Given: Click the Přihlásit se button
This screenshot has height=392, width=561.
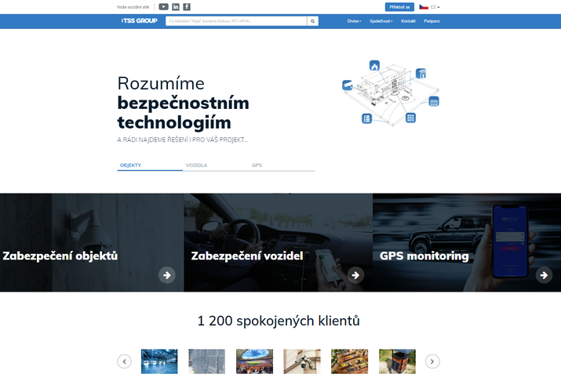Looking at the screenshot, I should [399, 6].
